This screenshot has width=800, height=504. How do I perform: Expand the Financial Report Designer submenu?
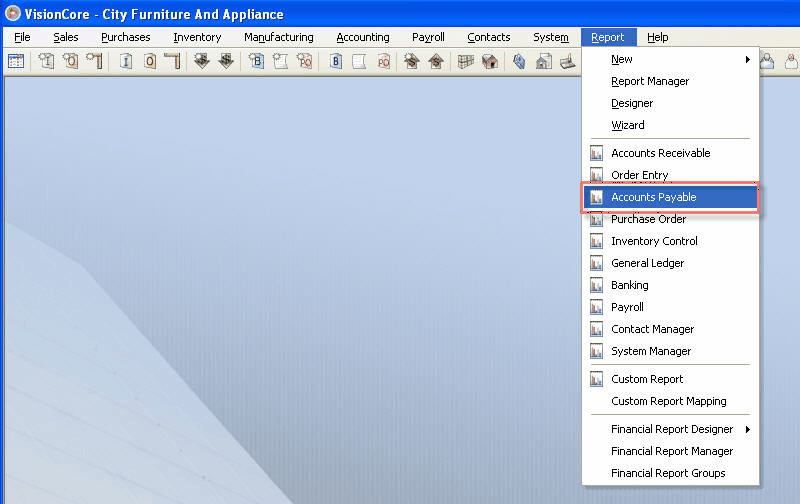pyautogui.click(x=670, y=429)
